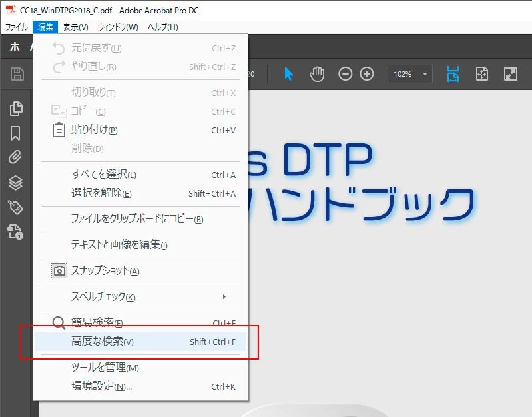Open the ファイル menu
This screenshot has height=417, width=532.
tap(17, 27)
